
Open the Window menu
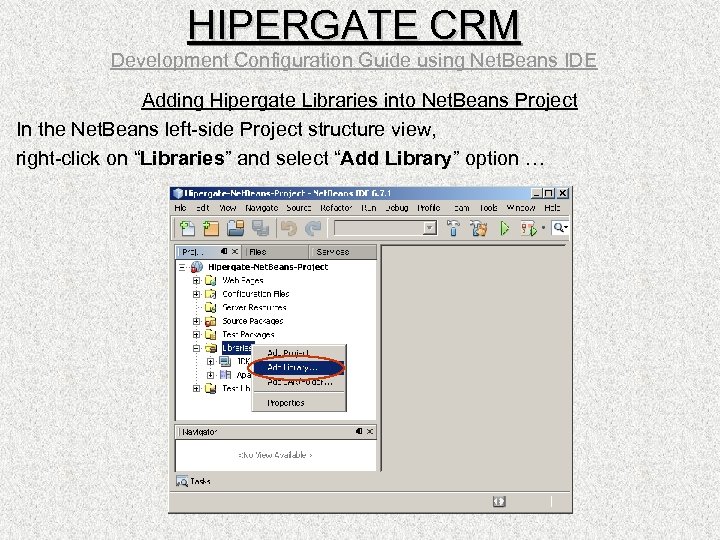(521, 208)
